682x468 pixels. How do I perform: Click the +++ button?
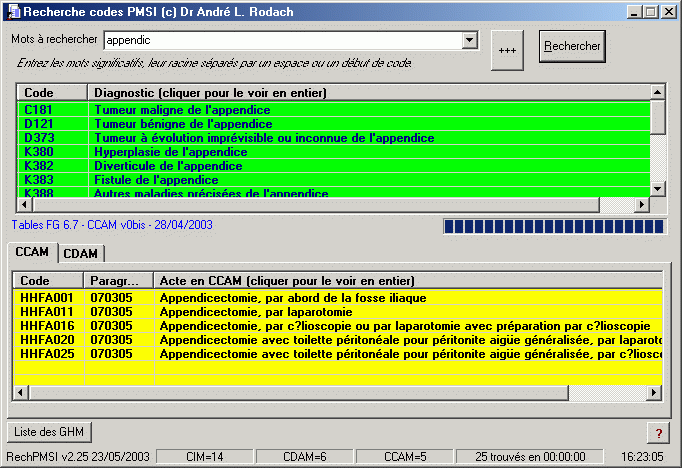pos(507,50)
